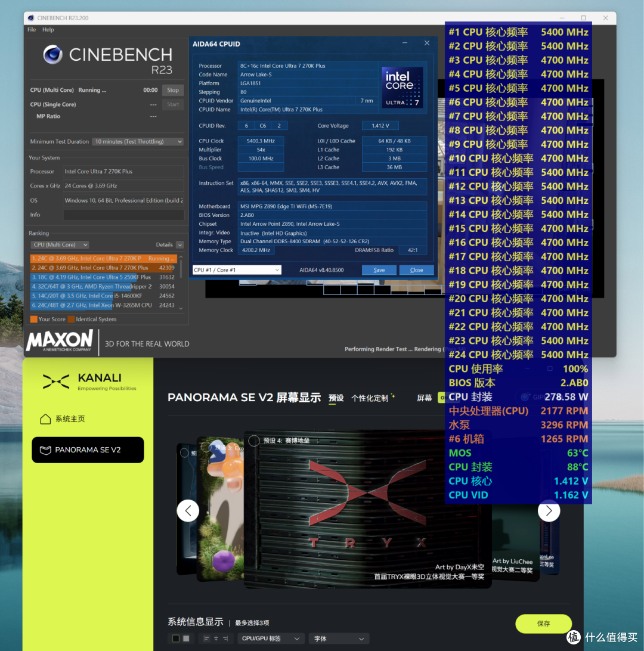Screen dimensions: 644x651
Task: Select preset 3 radio button
Action: (x=206, y=447)
